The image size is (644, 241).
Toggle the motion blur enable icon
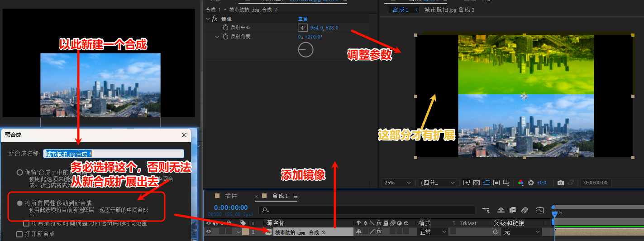[525, 210]
